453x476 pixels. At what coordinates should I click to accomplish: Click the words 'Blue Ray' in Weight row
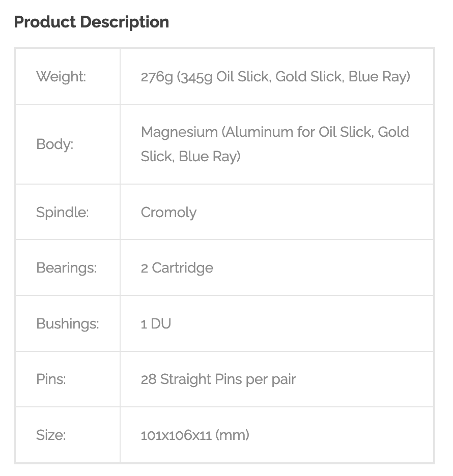379,77
